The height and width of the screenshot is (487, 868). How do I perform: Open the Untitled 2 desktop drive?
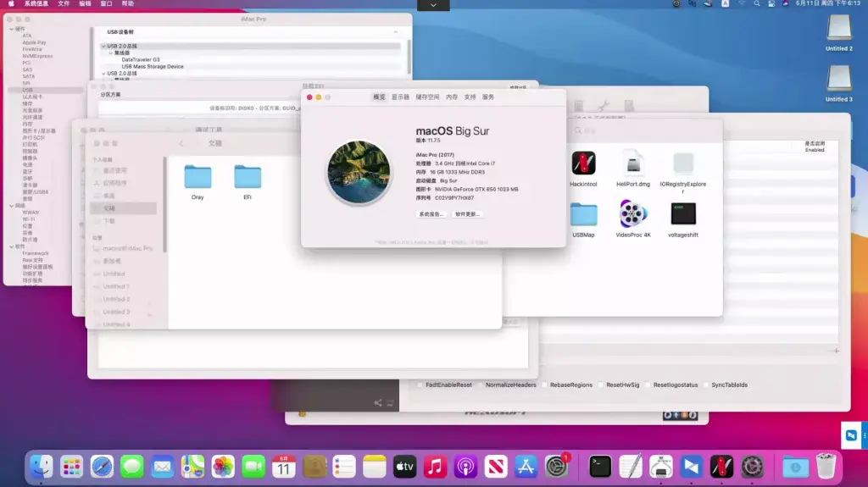coord(839,28)
